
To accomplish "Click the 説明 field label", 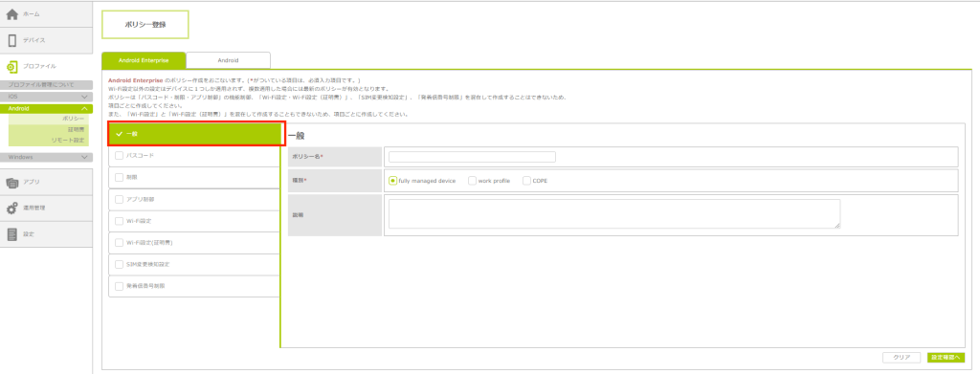I will click(x=299, y=215).
